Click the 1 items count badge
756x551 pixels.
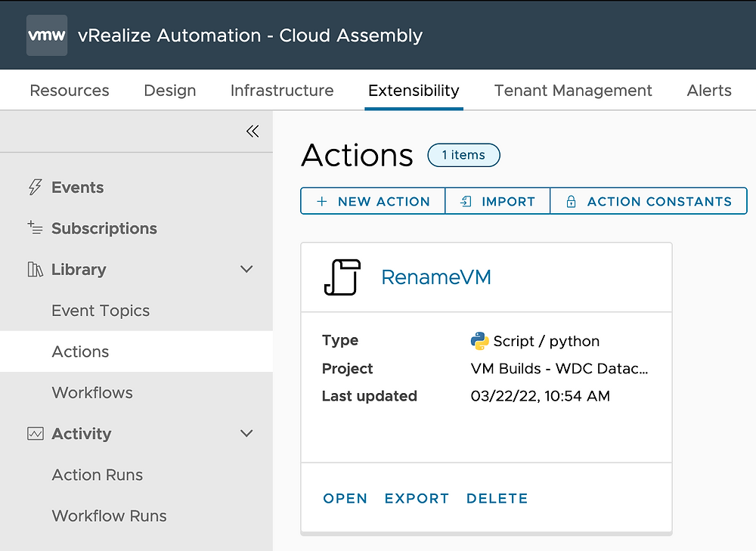(x=463, y=155)
